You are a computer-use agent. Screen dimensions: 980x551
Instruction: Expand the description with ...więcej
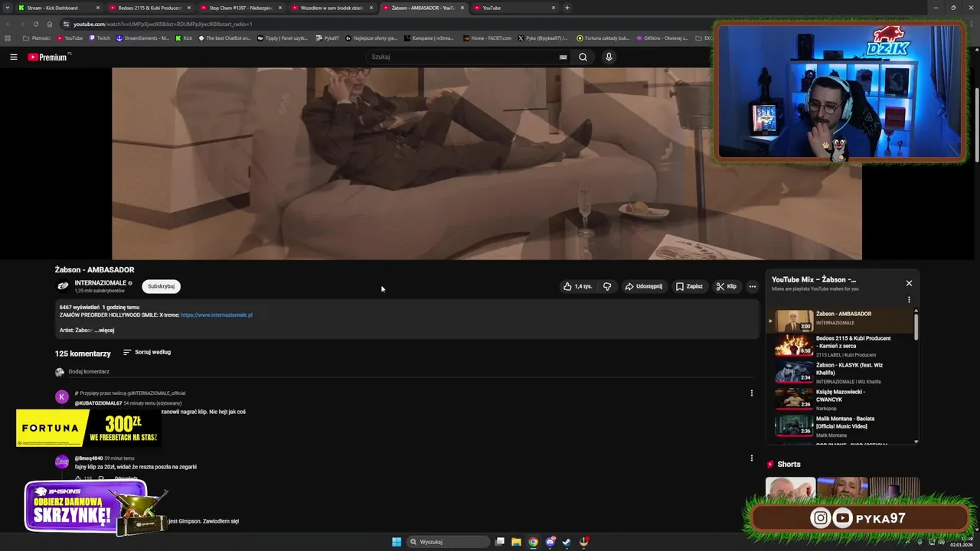click(104, 330)
